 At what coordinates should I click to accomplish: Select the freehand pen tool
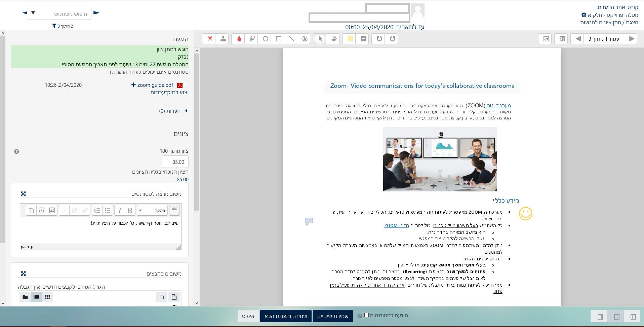click(x=305, y=39)
